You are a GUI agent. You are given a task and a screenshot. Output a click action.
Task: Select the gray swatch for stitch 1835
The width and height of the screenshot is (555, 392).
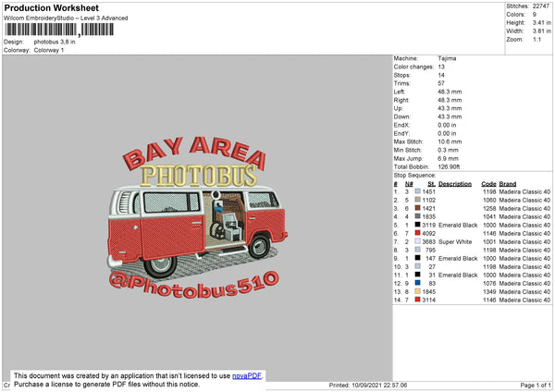[418, 216]
